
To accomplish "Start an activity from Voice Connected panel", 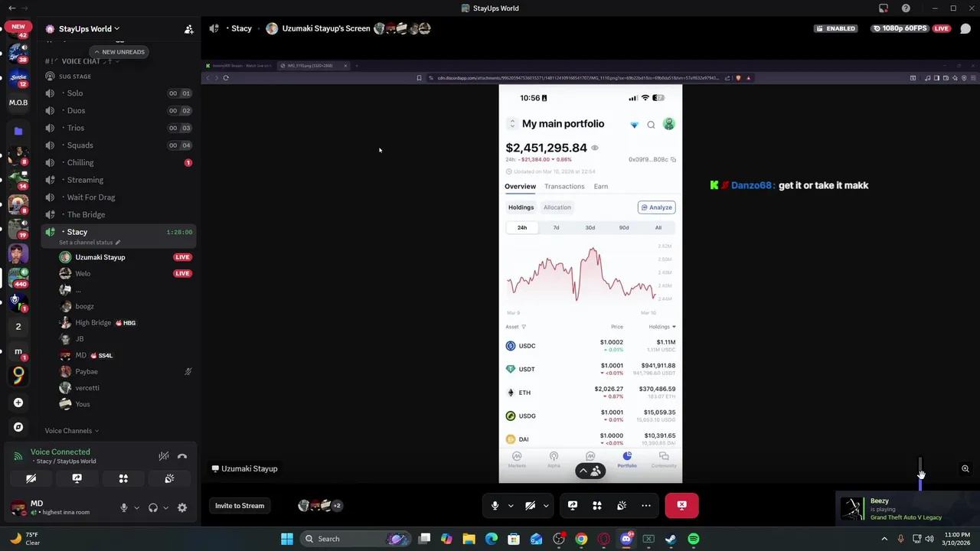I will [123, 478].
